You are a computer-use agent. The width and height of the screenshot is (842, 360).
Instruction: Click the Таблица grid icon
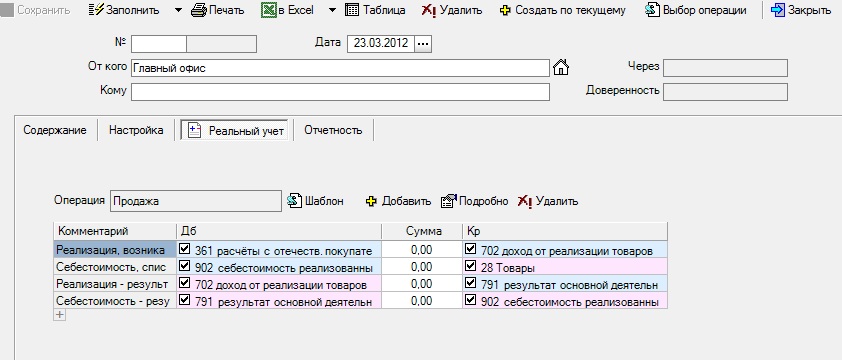[x=352, y=10]
